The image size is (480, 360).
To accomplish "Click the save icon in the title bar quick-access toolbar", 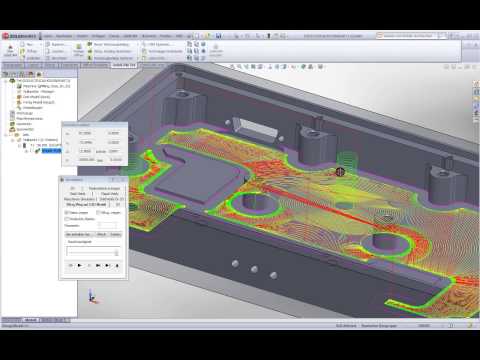I will coord(218,36).
